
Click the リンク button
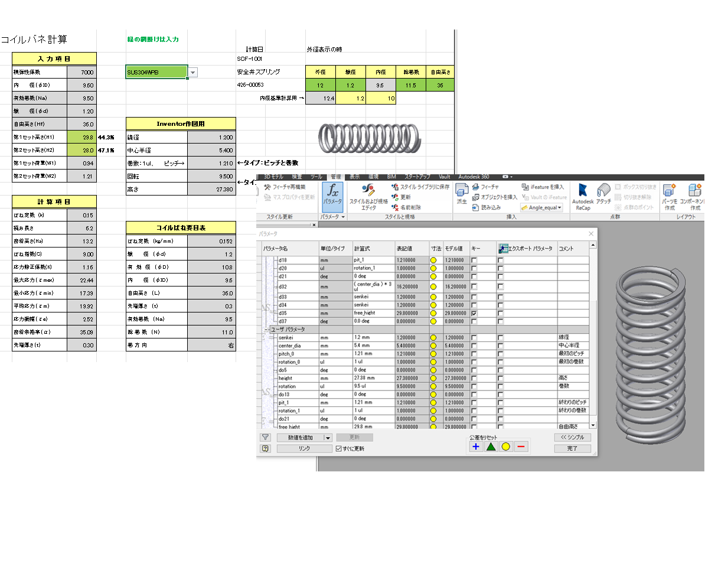[x=304, y=448]
